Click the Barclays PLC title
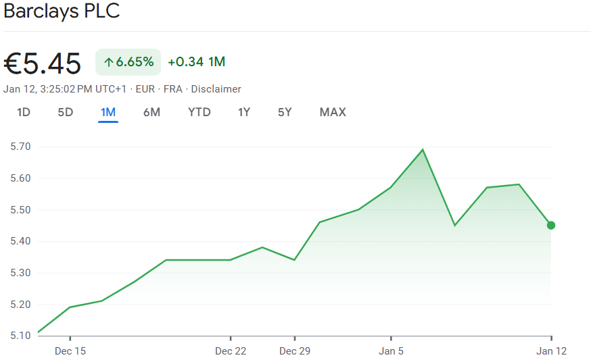The width and height of the screenshot is (591, 364). pos(62,12)
